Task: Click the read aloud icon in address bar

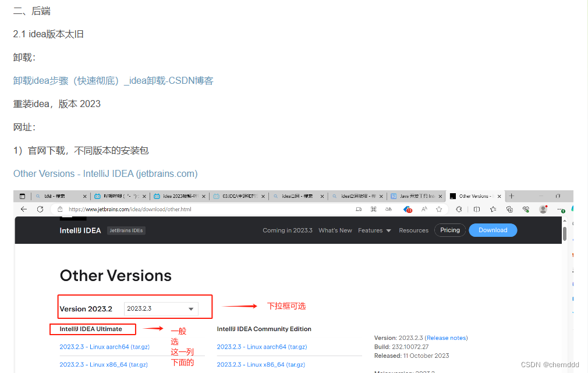Action: [424, 209]
